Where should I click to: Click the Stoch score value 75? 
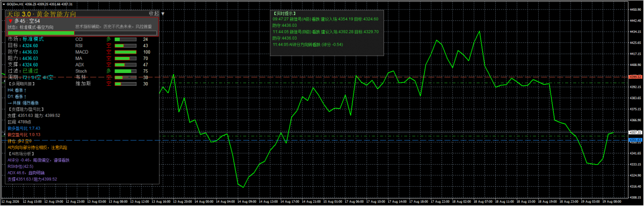tap(146, 71)
